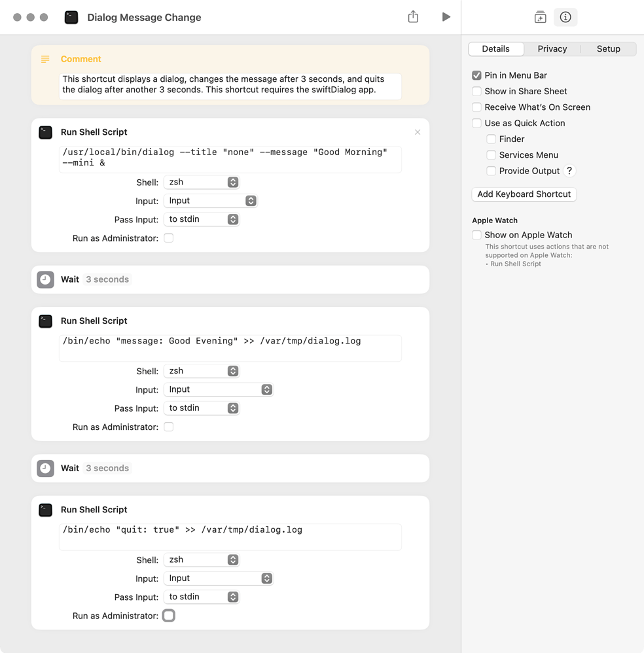
Task: Click the first Run Shell Script terminal icon
Action: (45, 132)
